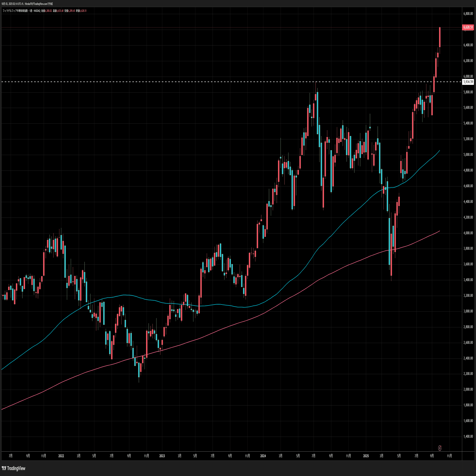Viewport: 476px width, 476px height.
Task: Click the 3,200.00 price scale label
Action: click(468, 295)
